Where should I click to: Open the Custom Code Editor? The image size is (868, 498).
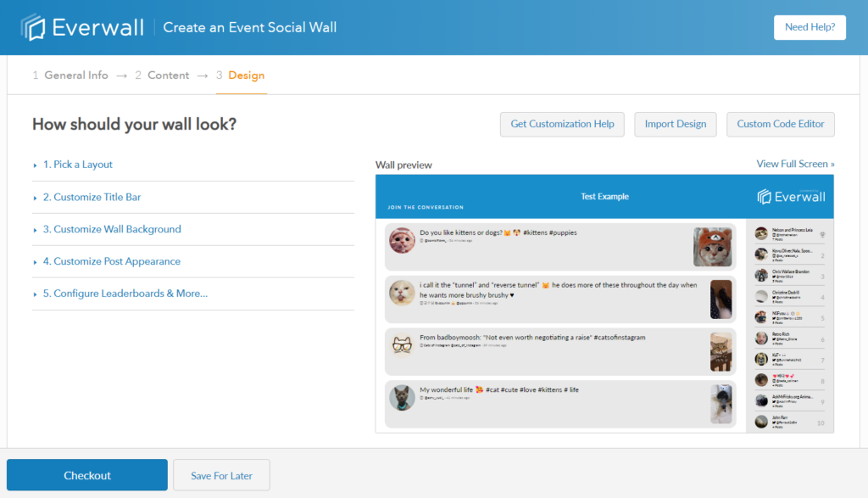point(780,124)
